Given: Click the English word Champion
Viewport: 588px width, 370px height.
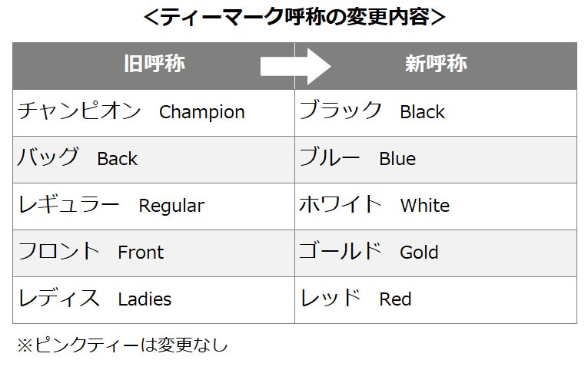Looking at the screenshot, I should point(201,112).
